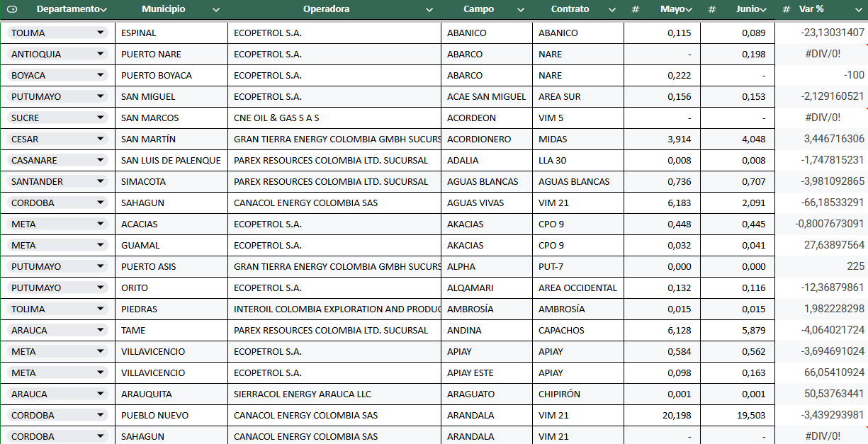Viewport: 868px width, 444px height.
Task: Select the PUERTO BOYACA cell
Action: (171, 76)
